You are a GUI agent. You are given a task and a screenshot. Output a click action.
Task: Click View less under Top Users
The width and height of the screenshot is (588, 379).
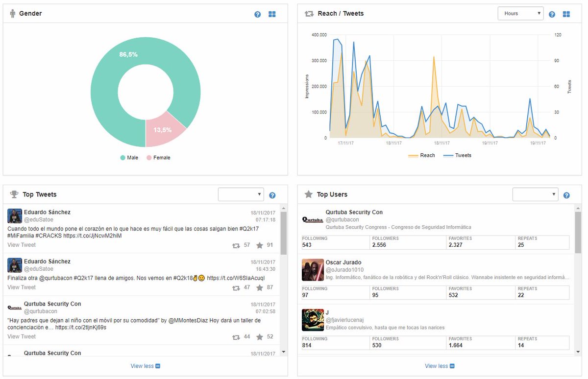tap(437, 366)
